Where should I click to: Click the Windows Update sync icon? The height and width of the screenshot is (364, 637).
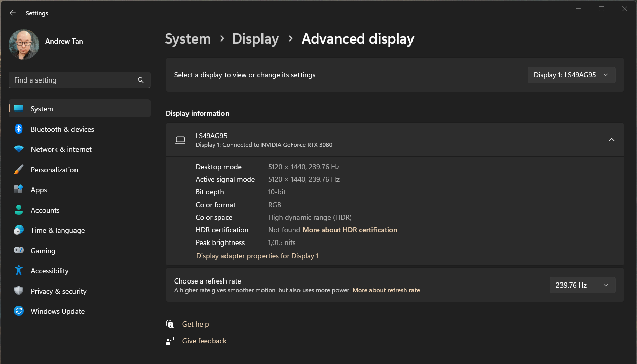[19, 311]
